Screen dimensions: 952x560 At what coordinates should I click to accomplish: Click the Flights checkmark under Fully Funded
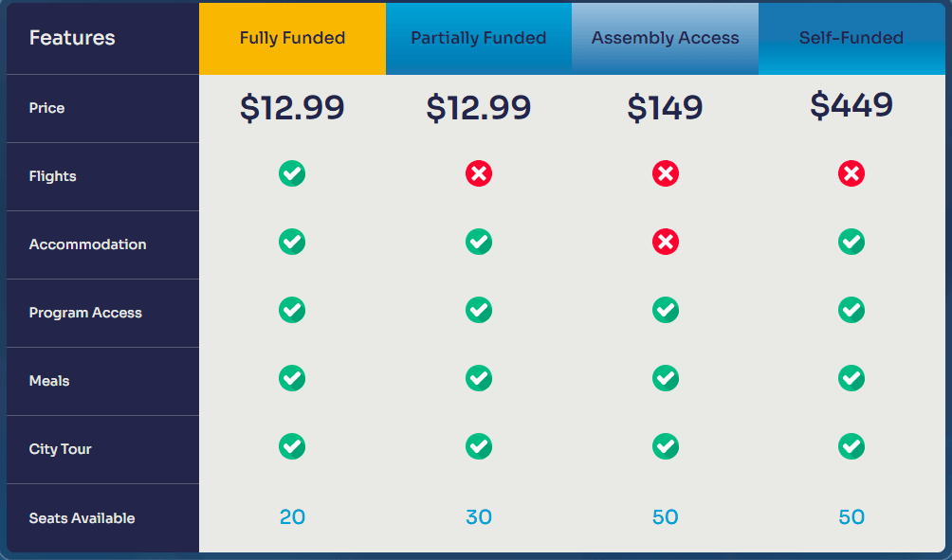(x=292, y=173)
